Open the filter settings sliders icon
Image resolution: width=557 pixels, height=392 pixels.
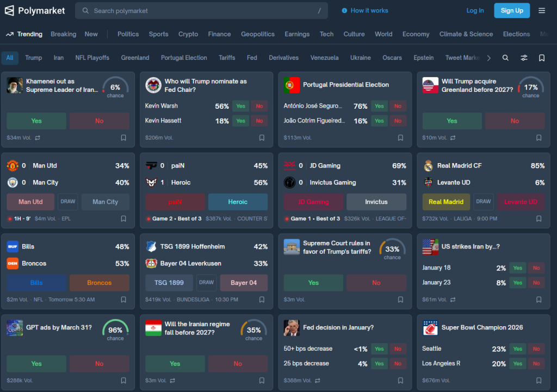(x=524, y=58)
